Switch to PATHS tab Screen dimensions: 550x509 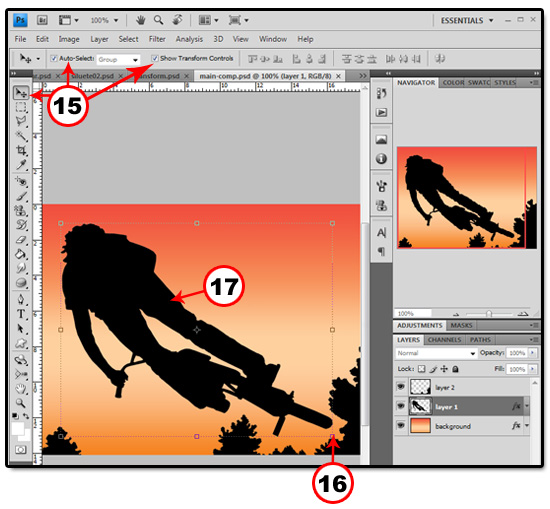pos(480,340)
